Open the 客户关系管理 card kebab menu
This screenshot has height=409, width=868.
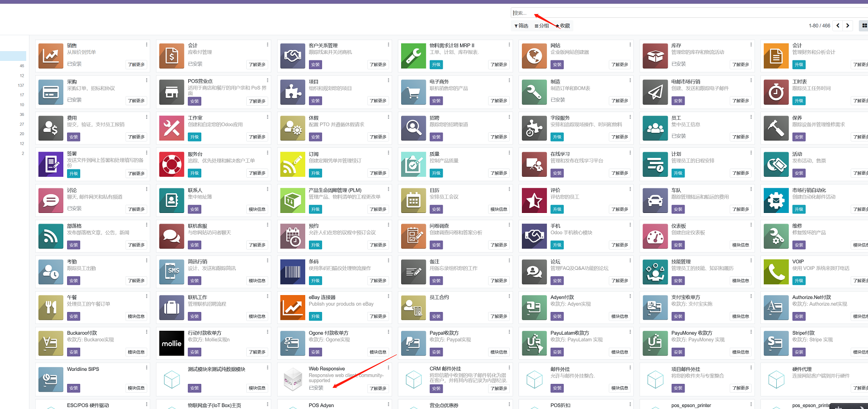(x=389, y=44)
